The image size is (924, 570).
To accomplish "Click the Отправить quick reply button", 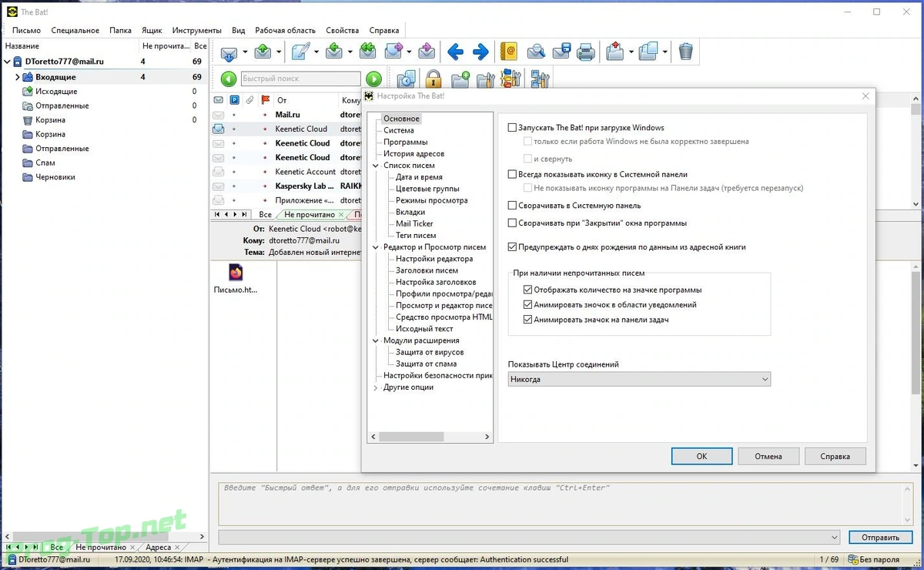I will 880,538.
